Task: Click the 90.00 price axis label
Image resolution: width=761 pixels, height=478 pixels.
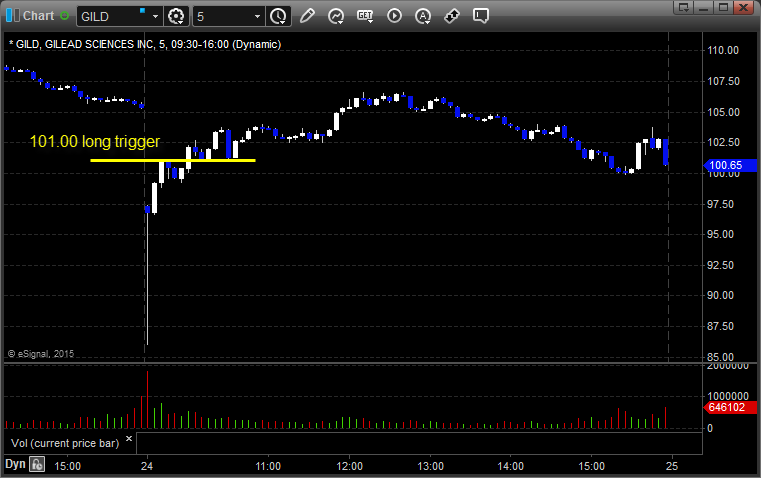Action: (720, 296)
